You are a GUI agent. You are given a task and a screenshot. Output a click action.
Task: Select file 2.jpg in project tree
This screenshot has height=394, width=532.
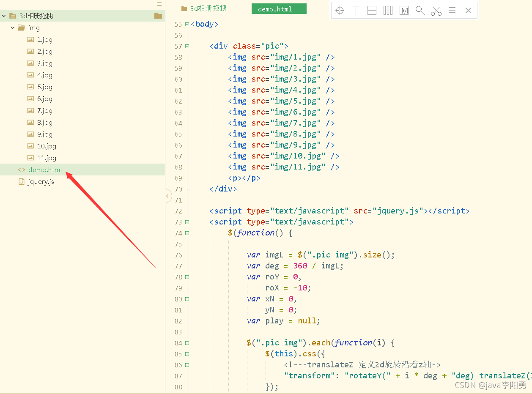click(45, 52)
